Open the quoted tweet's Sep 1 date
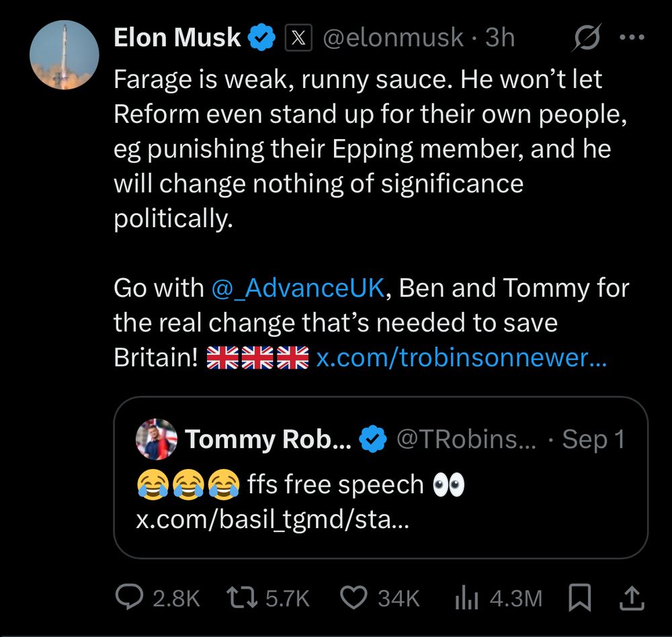 point(593,439)
